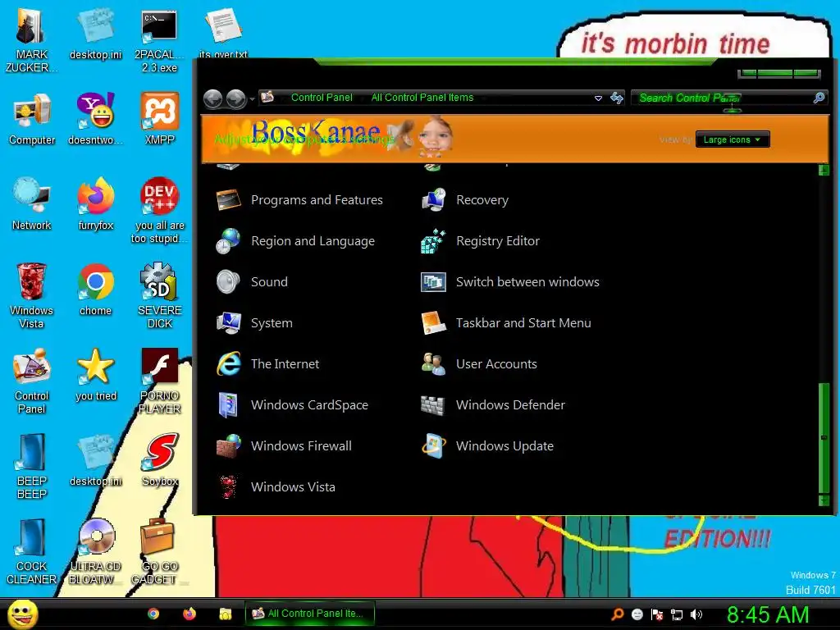The image size is (840, 630).
Task: Select the furryfox desktop shortcut
Action: pos(96,203)
